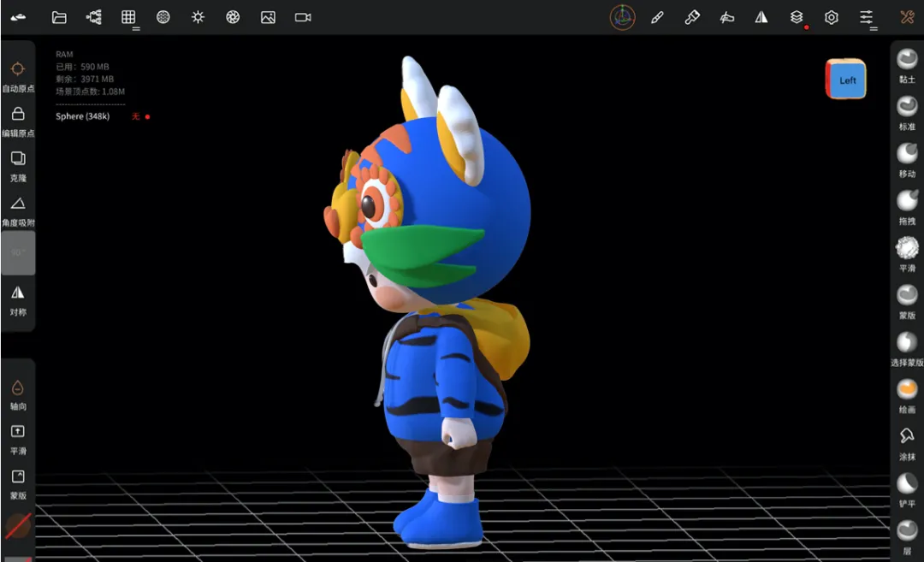Select the 涂抹 smudge tool

click(907, 442)
